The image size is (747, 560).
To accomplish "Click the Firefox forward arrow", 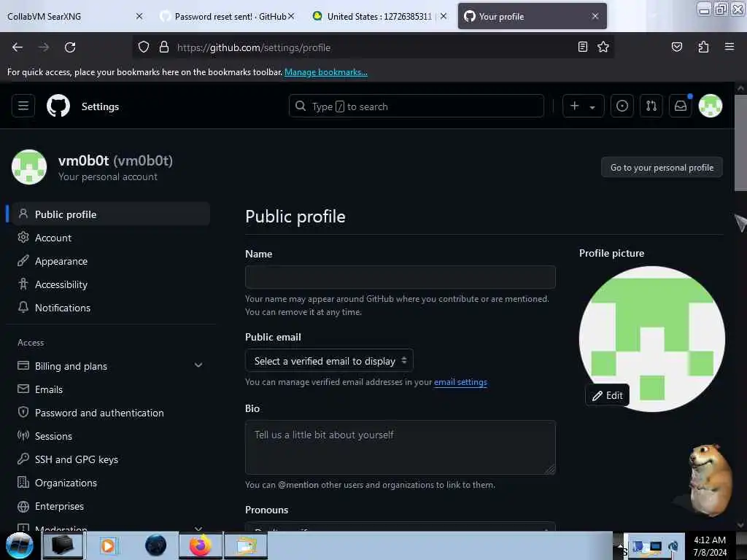I will (x=44, y=47).
